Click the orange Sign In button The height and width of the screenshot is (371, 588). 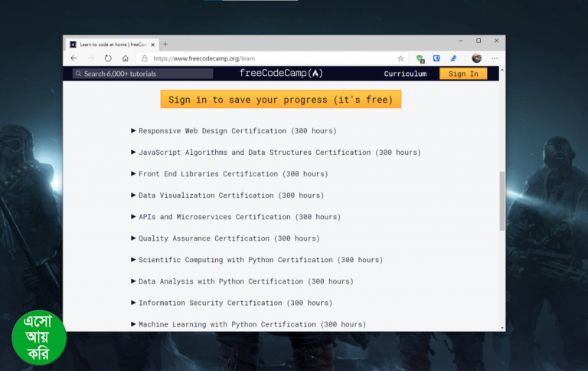point(463,74)
